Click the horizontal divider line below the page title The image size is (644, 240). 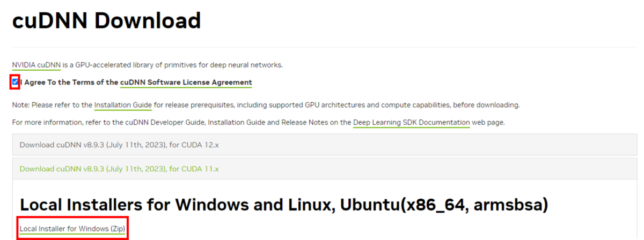[x=322, y=47]
